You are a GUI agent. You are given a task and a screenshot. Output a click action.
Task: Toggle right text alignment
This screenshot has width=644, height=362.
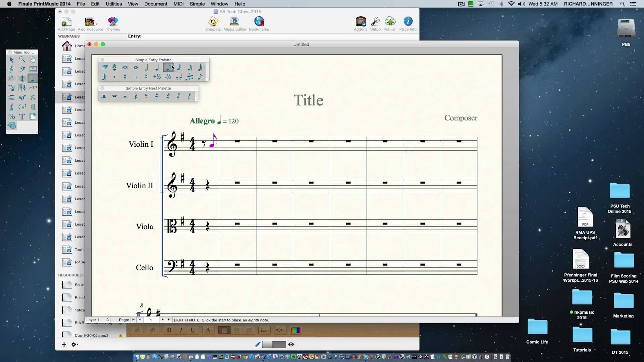tap(249, 330)
